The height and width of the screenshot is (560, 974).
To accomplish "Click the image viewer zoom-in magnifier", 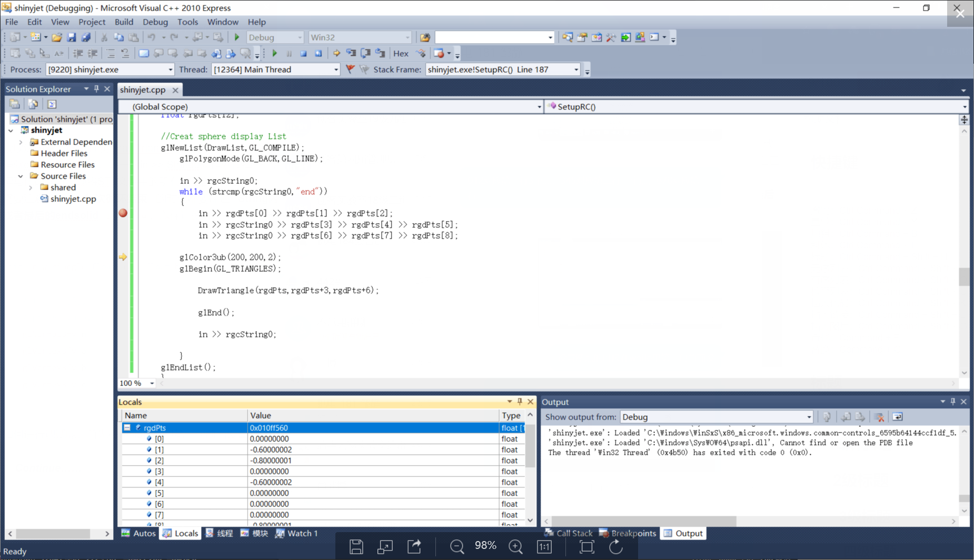I will (x=515, y=547).
